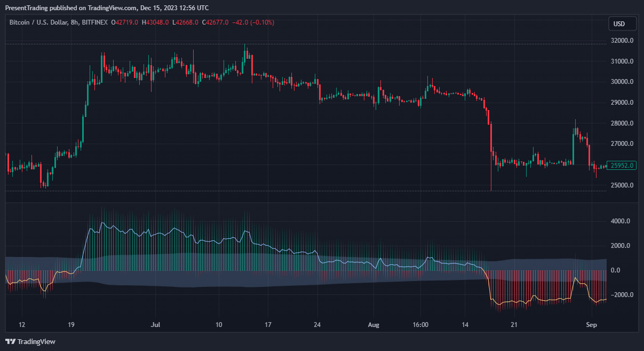Open the USD currency selector
This screenshot has height=351, width=644.
tap(623, 24)
